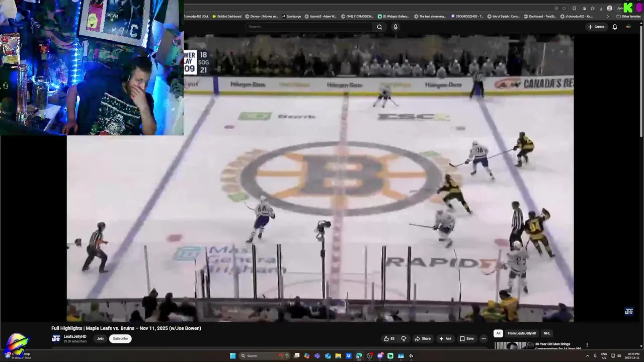Open Microsoft Teams from taskbar

(317, 356)
